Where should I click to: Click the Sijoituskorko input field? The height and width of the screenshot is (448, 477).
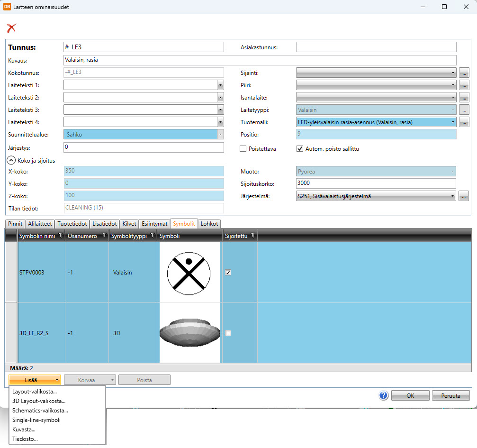pos(376,183)
